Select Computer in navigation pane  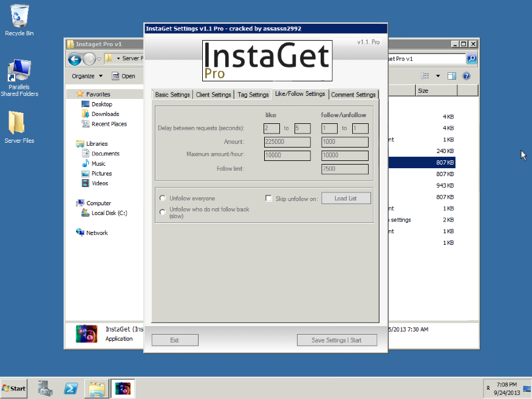[98, 203]
